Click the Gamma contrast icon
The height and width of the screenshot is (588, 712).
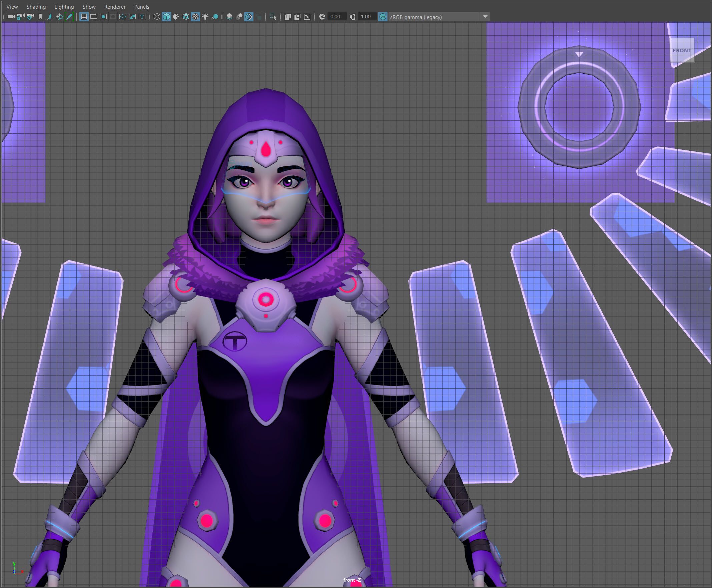tap(352, 17)
